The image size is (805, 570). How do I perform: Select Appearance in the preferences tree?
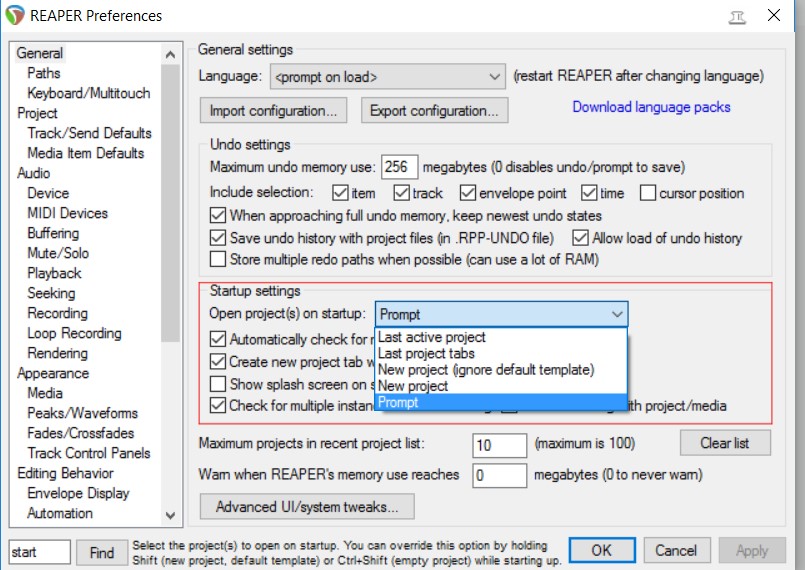53,373
